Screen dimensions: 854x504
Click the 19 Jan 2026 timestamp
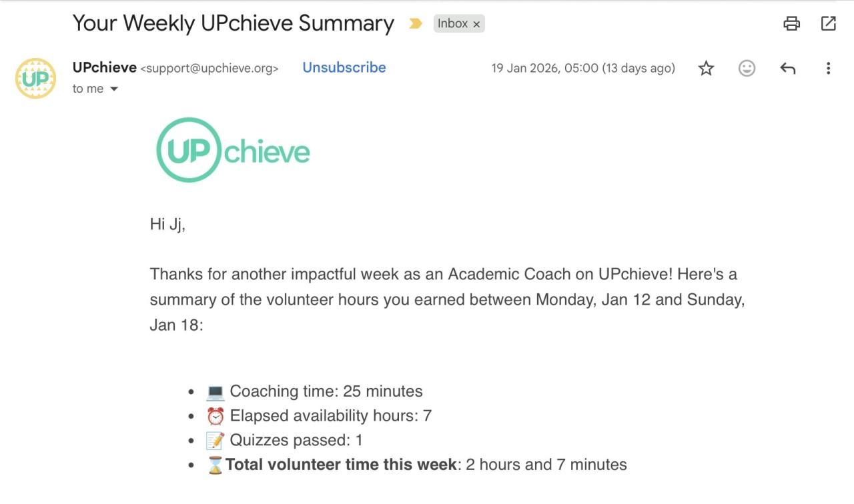[582, 68]
